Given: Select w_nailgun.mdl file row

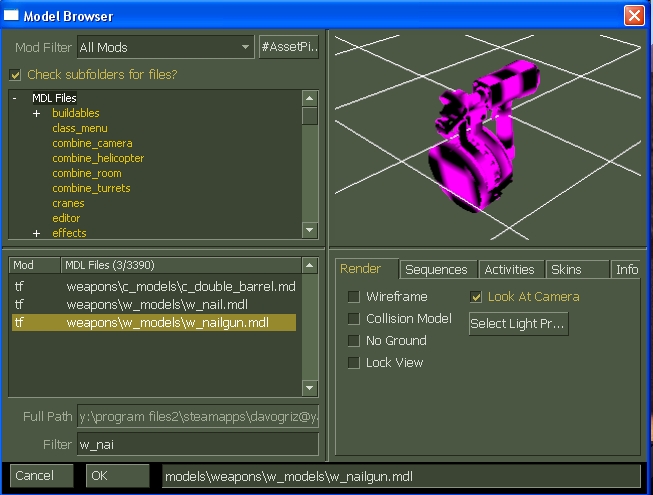Looking at the screenshot, I should click(x=154, y=323).
